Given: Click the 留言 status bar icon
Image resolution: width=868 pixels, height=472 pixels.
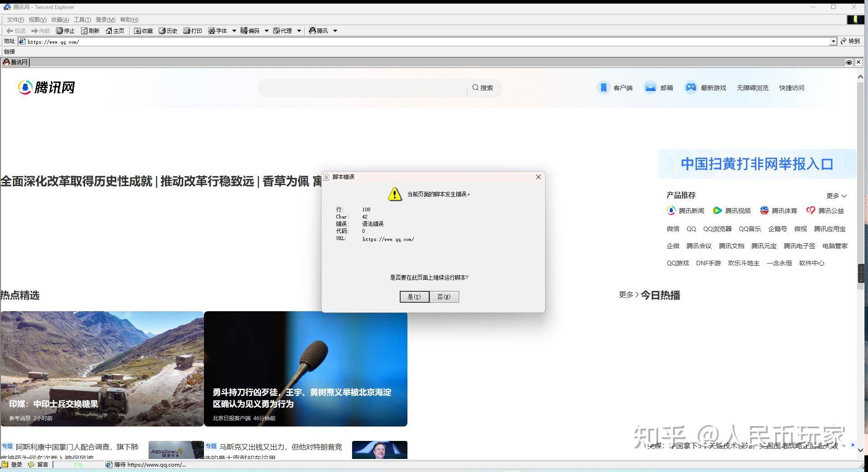Looking at the screenshot, I should 38,464.
